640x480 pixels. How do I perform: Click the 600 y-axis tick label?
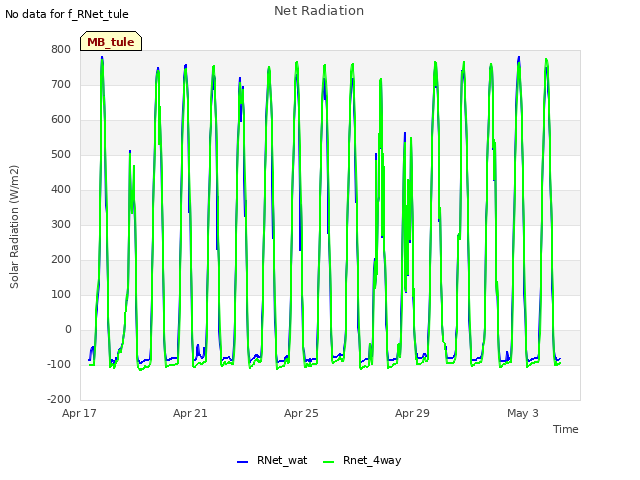[61, 120]
